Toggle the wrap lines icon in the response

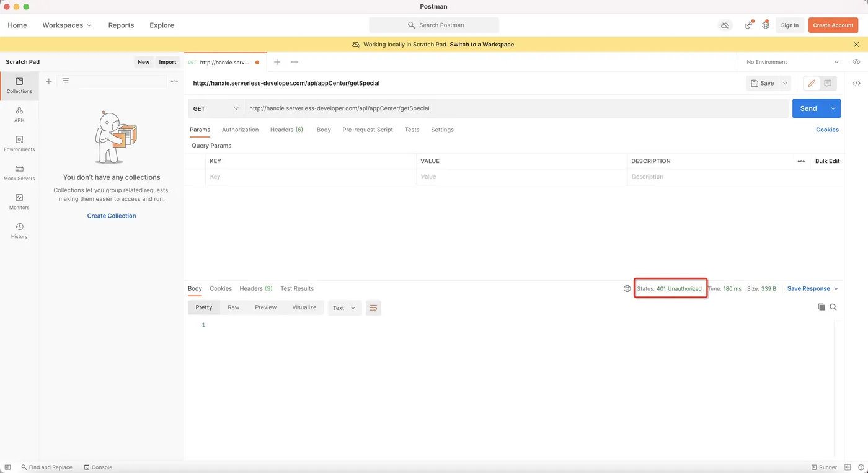point(373,307)
